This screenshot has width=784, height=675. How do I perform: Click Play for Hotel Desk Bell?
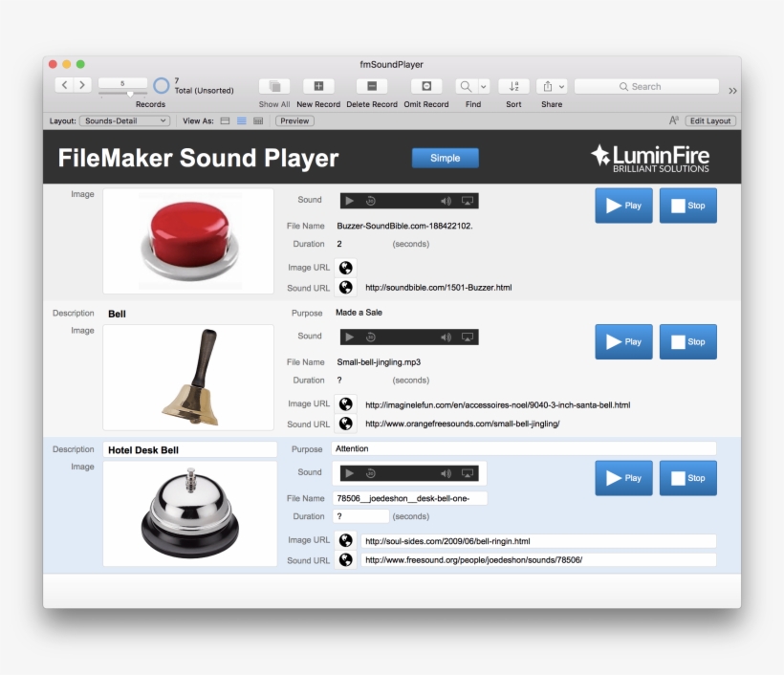(623, 478)
